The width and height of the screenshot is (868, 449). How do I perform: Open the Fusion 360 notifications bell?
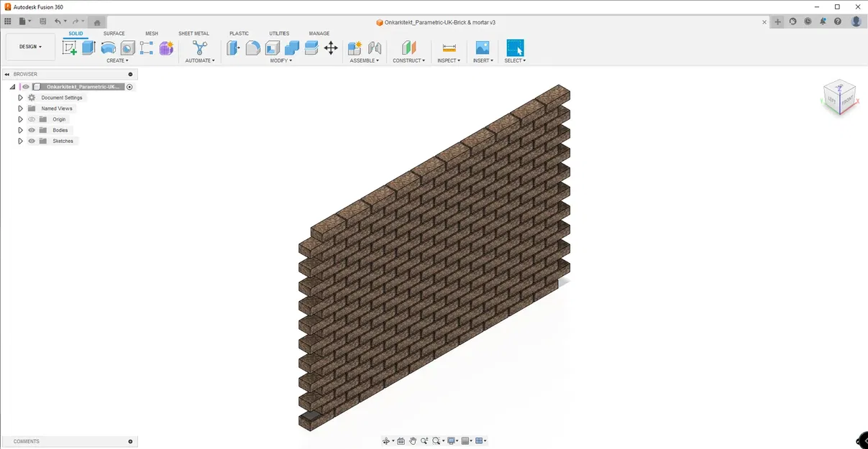[x=823, y=22]
